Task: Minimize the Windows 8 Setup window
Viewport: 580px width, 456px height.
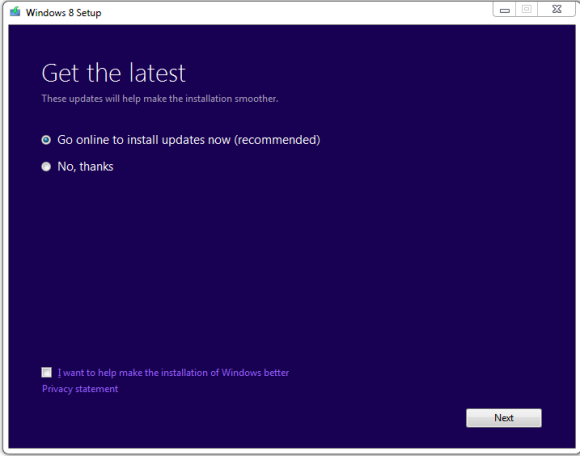Action: pos(505,10)
